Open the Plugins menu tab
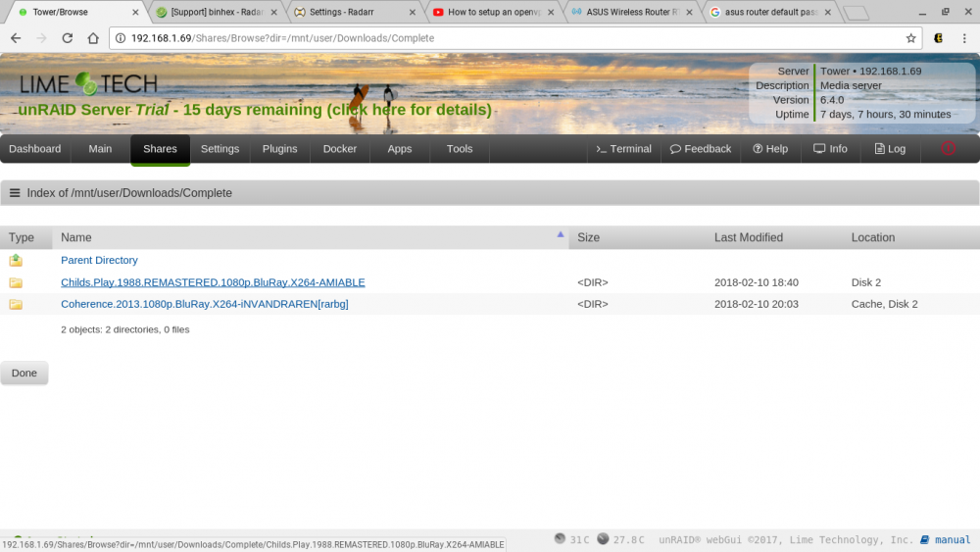Image resolution: width=980 pixels, height=552 pixels. click(x=279, y=149)
